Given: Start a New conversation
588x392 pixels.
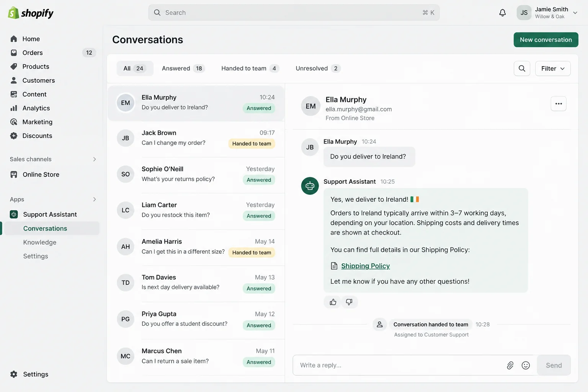Looking at the screenshot, I should click(546, 40).
